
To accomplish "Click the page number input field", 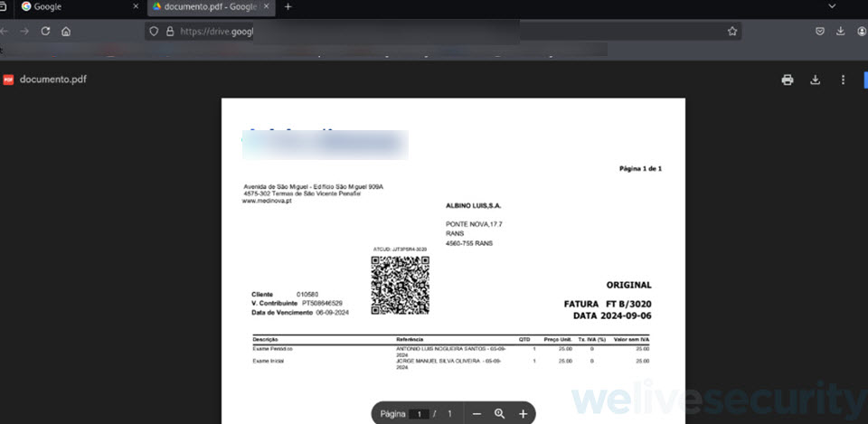I will (x=419, y=414).
